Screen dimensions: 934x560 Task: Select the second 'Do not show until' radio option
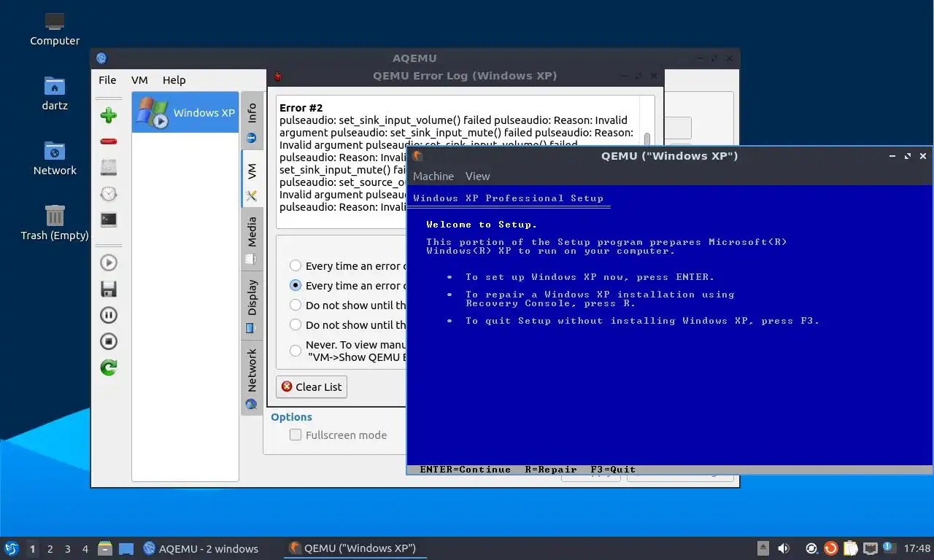coord(296,325)
